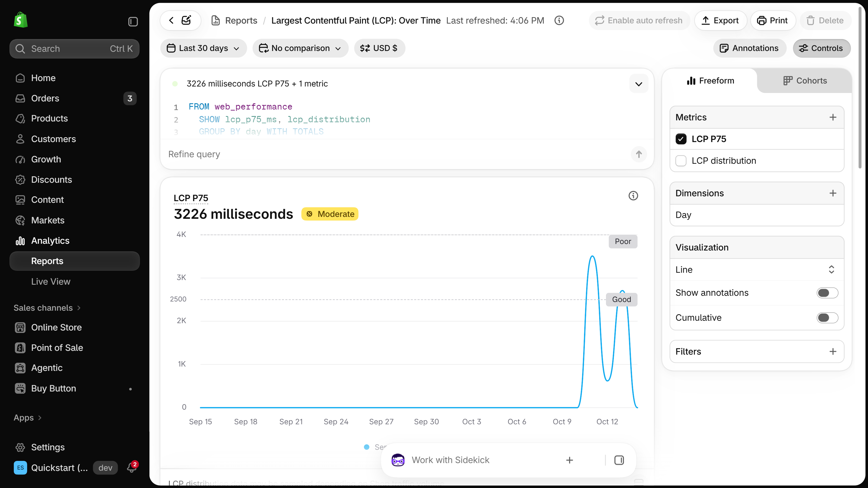Click the Home icon in sidebar
This screenshot has height=488, width=868.
click(20, 78)
